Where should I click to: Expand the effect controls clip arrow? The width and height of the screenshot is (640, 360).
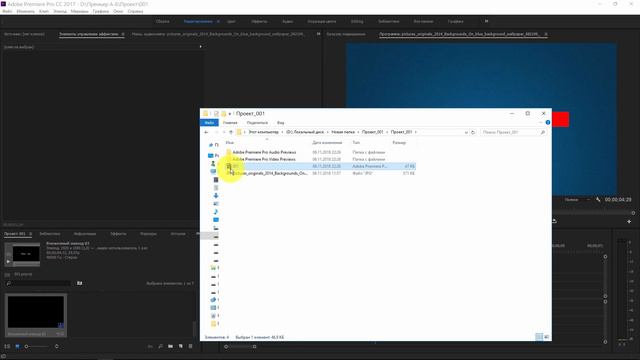(x=200, y=47)
